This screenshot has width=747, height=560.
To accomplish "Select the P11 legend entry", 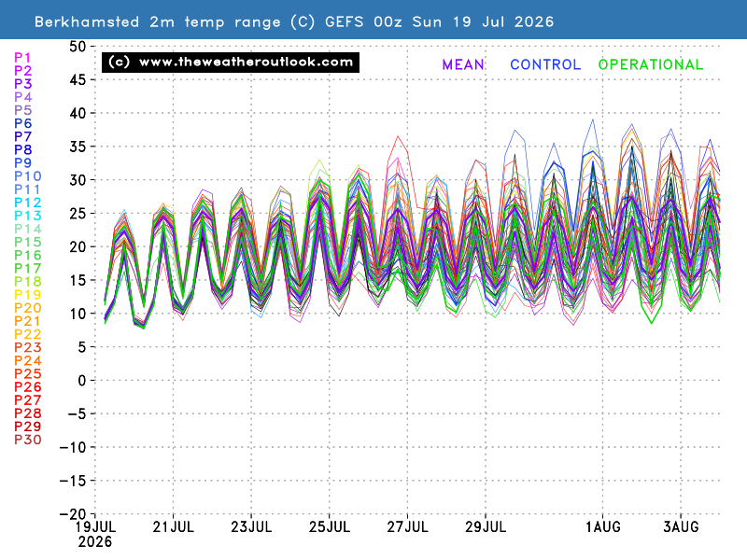I will click(28, 189).
